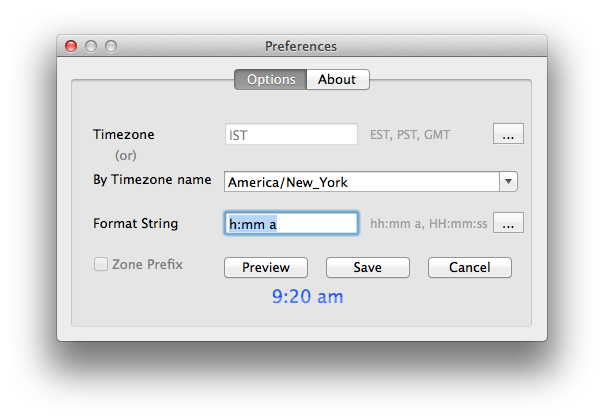Image resolution: width=604 pixels, height=420 pixels.
Task: Open the format string ellipsis button
Action: 508,223
